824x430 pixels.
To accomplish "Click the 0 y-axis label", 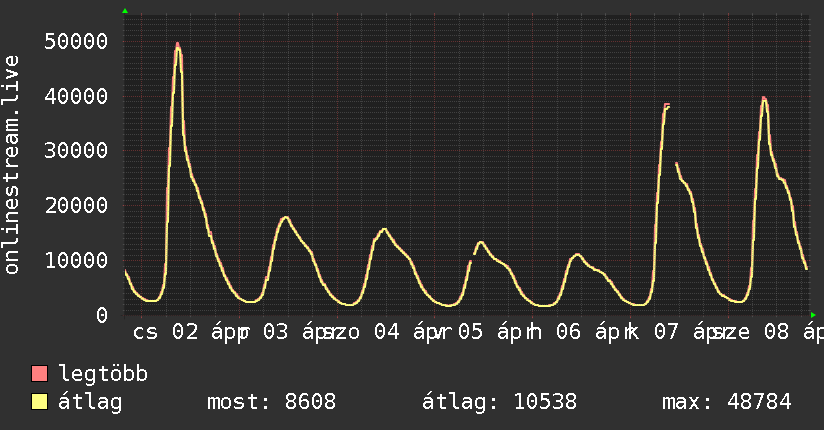I will (x=102, y=315).
